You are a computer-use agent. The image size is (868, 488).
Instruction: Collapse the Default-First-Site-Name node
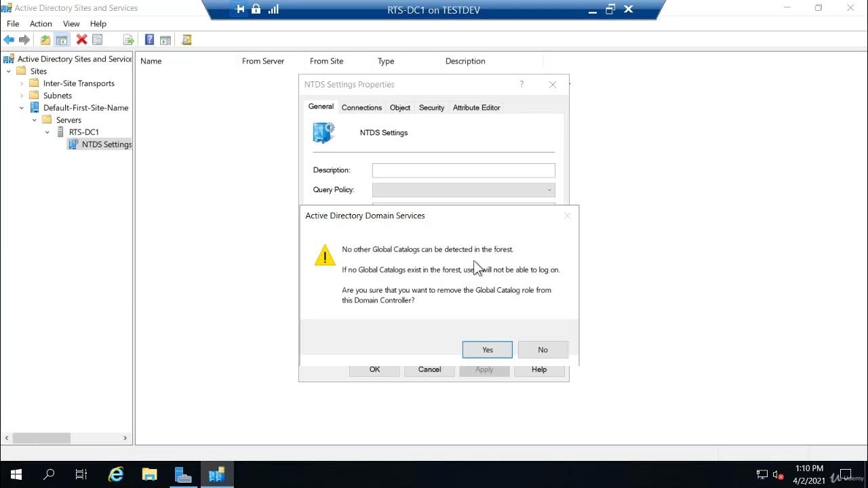(x=21, y=108)
